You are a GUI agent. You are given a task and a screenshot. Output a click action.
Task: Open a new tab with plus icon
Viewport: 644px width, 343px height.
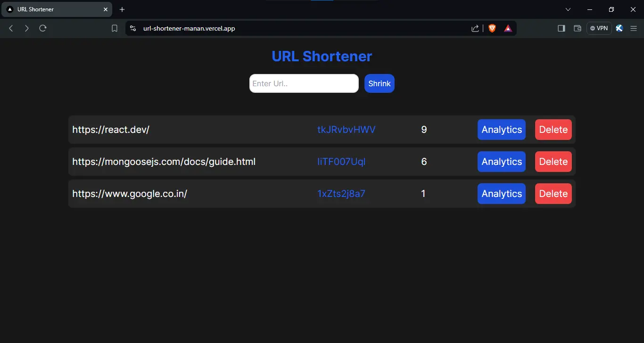click(122, 9)
